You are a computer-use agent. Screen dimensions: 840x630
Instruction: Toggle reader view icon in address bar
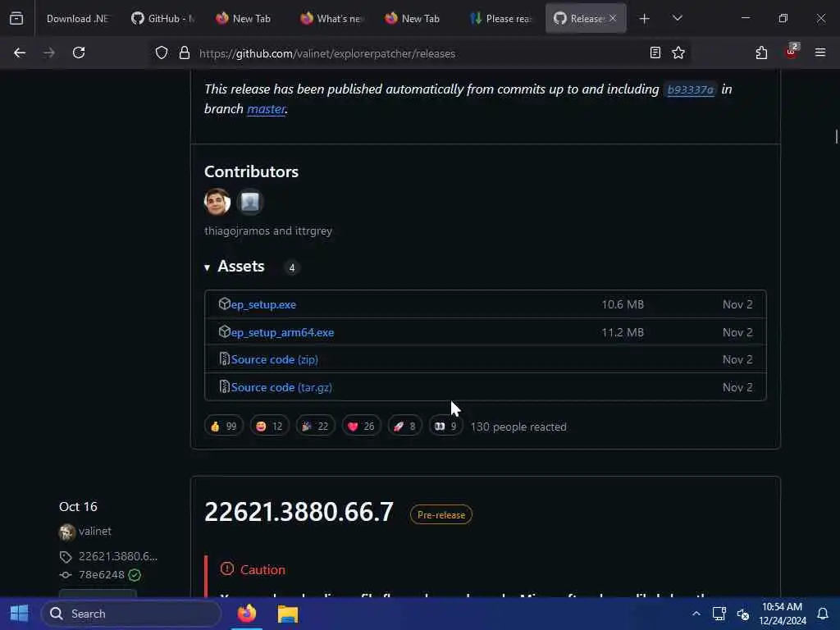click(x=655, y=52)
